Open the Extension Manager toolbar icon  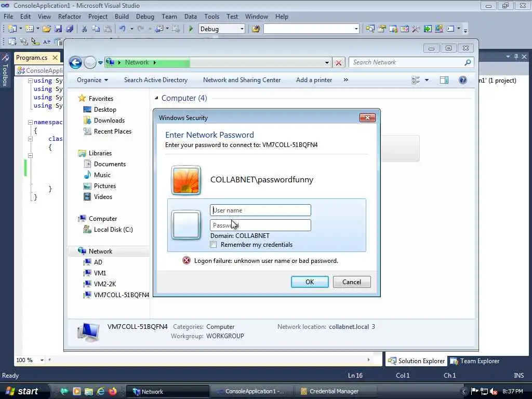pyautogui.click(x=438, y=29)
